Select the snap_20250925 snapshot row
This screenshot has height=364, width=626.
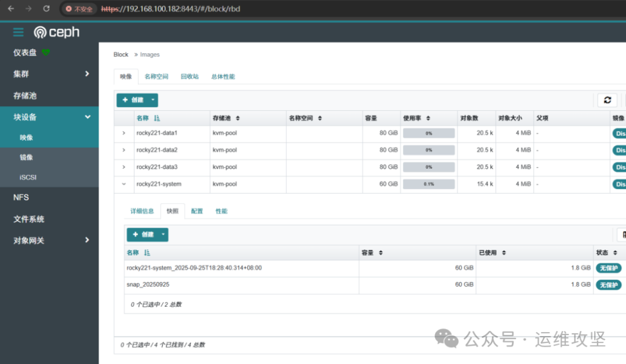(148, 285)
